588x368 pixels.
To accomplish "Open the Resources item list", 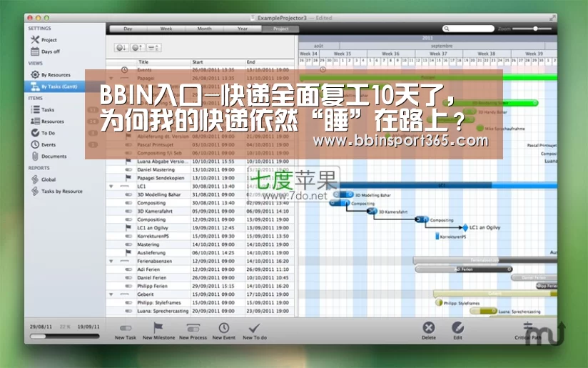I will pyautogui.click(x=47, y=121).
